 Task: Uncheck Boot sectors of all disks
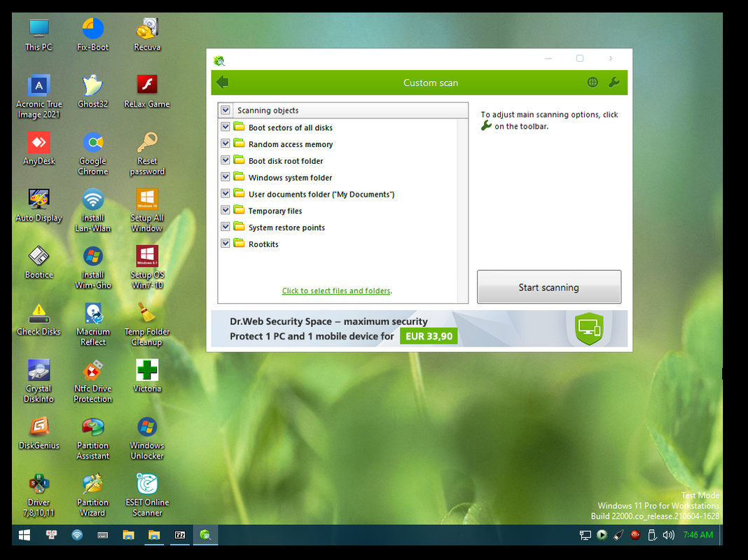(x=226, y=127)
